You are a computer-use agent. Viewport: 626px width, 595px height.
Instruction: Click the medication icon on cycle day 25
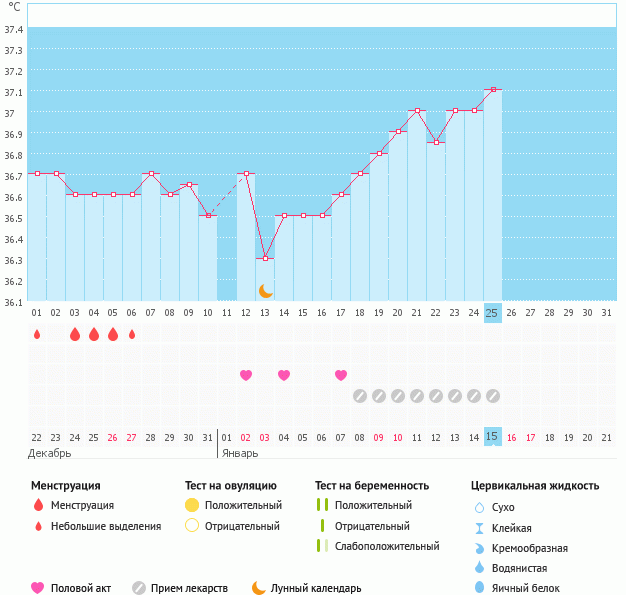click(x=492, y=396)
